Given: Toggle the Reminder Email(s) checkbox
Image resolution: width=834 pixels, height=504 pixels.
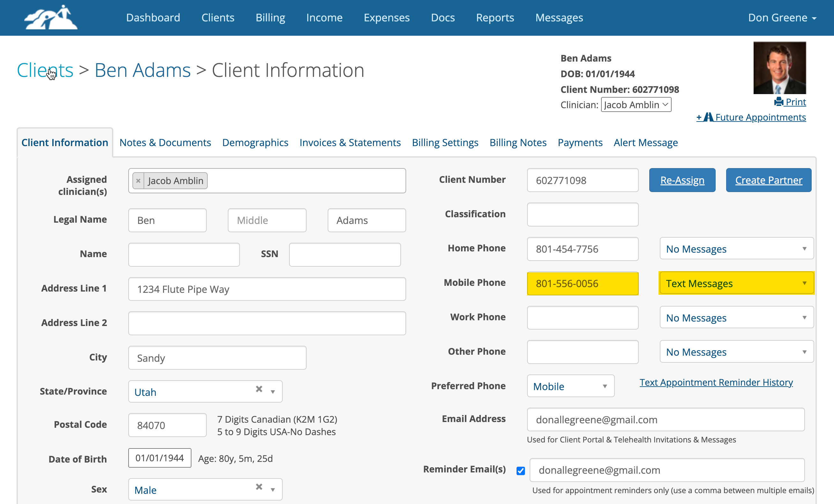Looking at the screenshot, I should [521, 471].
